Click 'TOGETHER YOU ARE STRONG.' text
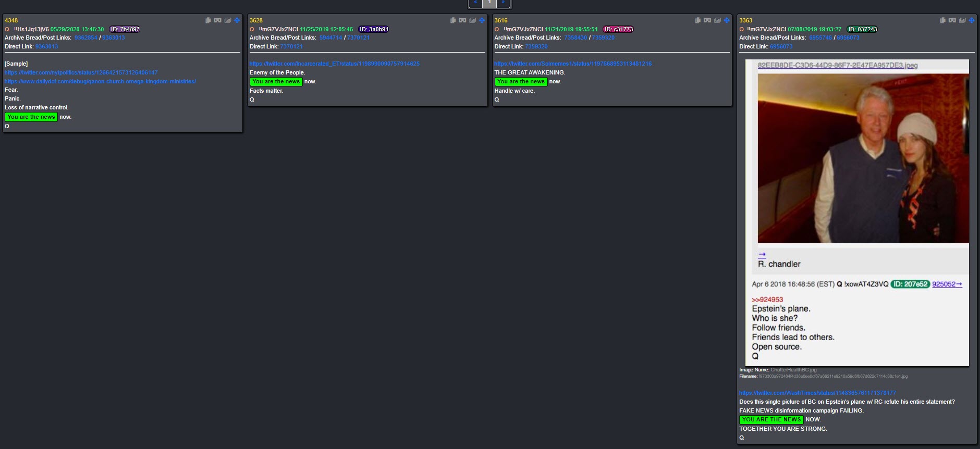The height and width of the screenshot is (449, 980). click(783, 429)
